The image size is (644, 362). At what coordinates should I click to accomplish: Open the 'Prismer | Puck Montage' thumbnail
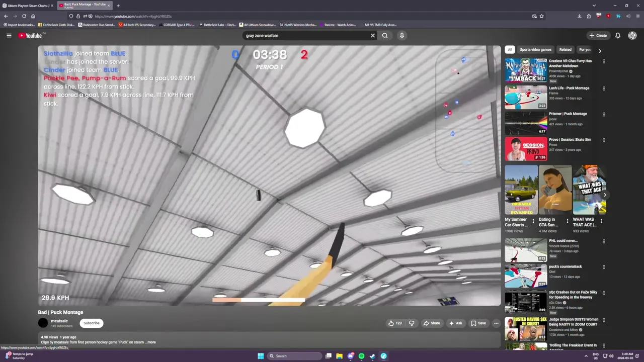[526, 123]
